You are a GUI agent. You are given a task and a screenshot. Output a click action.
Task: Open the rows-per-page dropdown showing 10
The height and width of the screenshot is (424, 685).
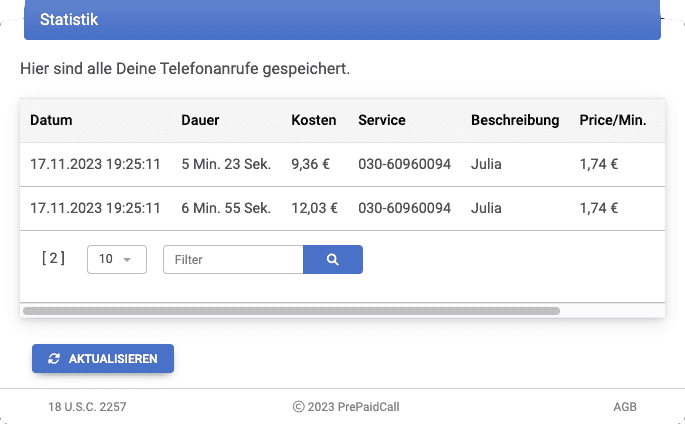[117, 259]
